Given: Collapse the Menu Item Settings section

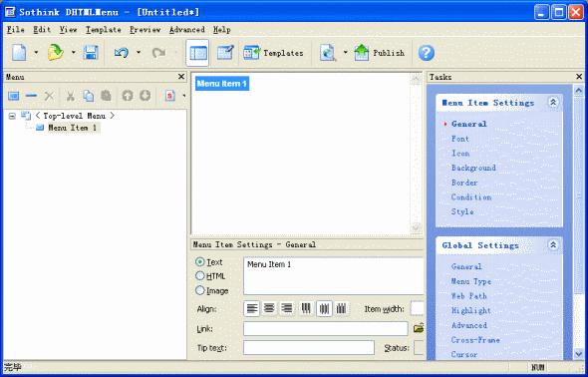Looking at the screenshot, I should tap(553, 103).
